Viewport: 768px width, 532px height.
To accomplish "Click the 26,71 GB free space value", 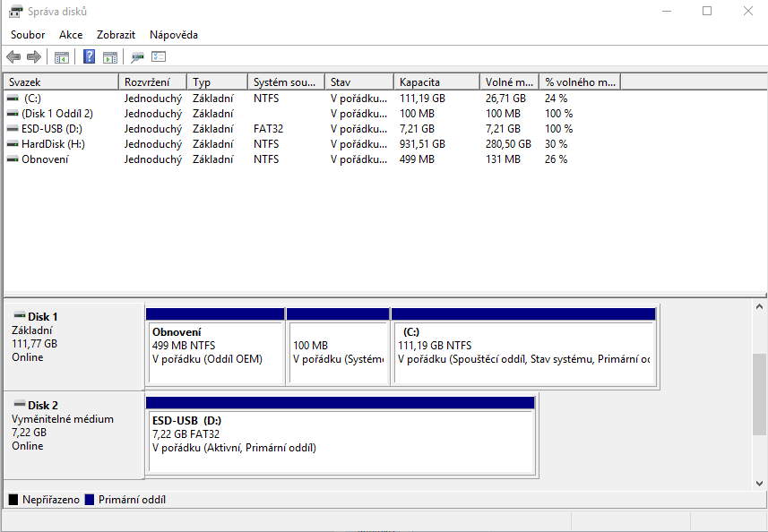I will click(x=505, y=99).
